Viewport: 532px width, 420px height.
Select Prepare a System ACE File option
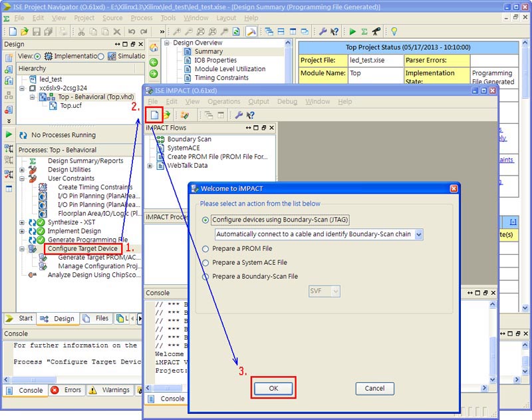click(205, 263)
